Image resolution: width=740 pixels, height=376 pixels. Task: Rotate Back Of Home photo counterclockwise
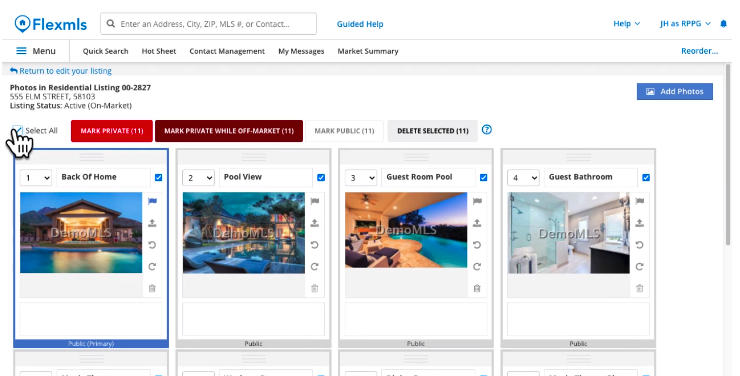click(152, 245)
